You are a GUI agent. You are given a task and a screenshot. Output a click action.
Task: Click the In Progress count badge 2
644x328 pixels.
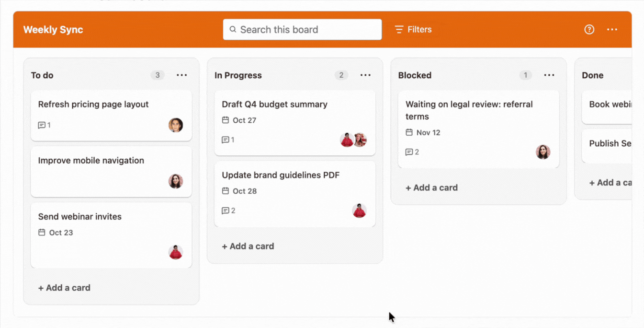tap(341, 75)
